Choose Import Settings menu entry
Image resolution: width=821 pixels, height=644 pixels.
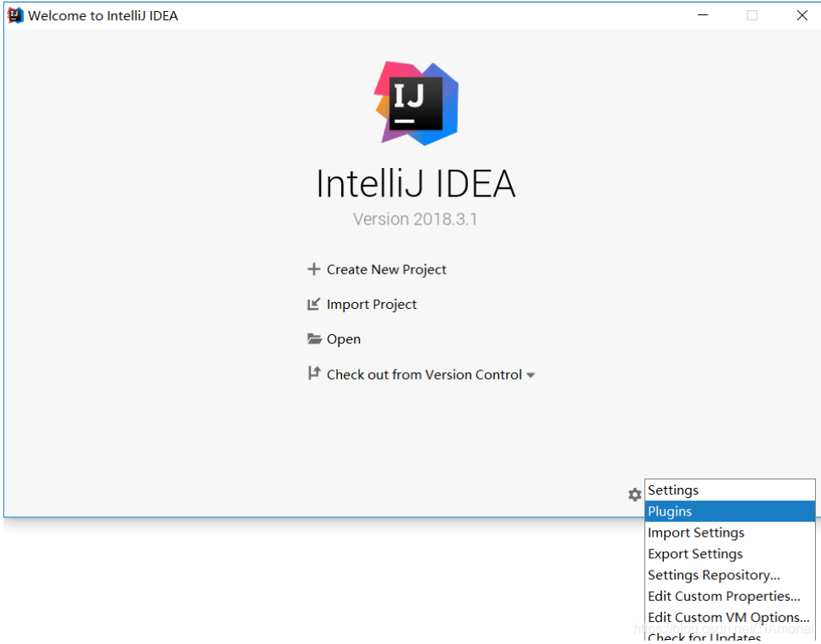[x=730, y=533]
